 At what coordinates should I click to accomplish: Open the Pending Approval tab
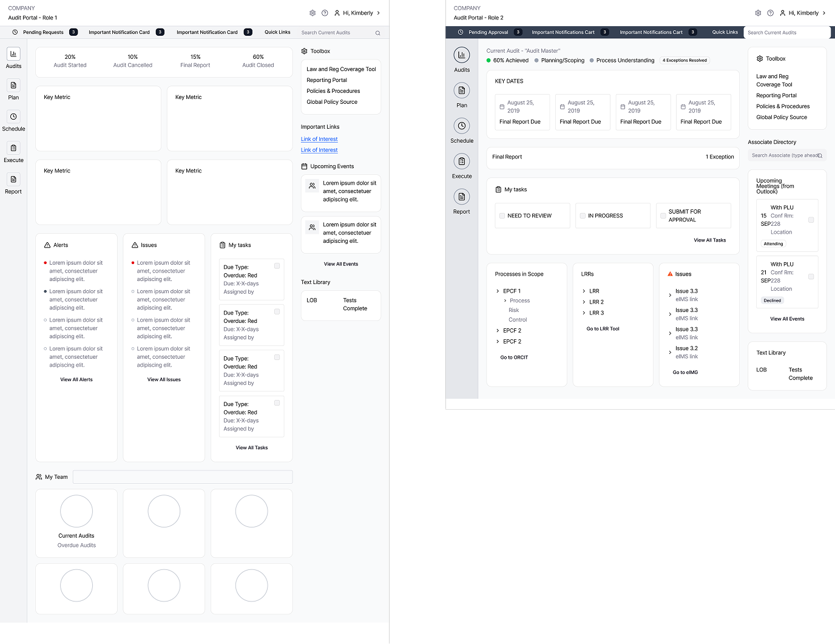489,32
